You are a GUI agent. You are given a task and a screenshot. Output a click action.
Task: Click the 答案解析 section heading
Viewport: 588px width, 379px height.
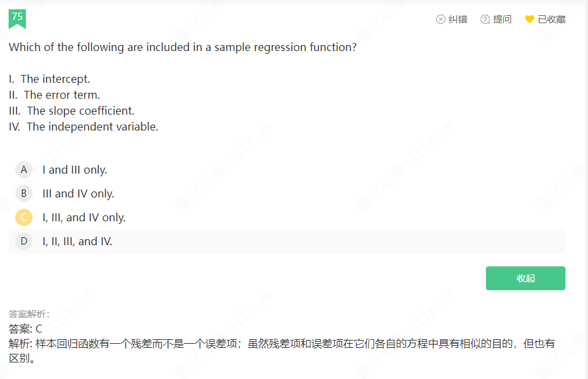(29, 314)
